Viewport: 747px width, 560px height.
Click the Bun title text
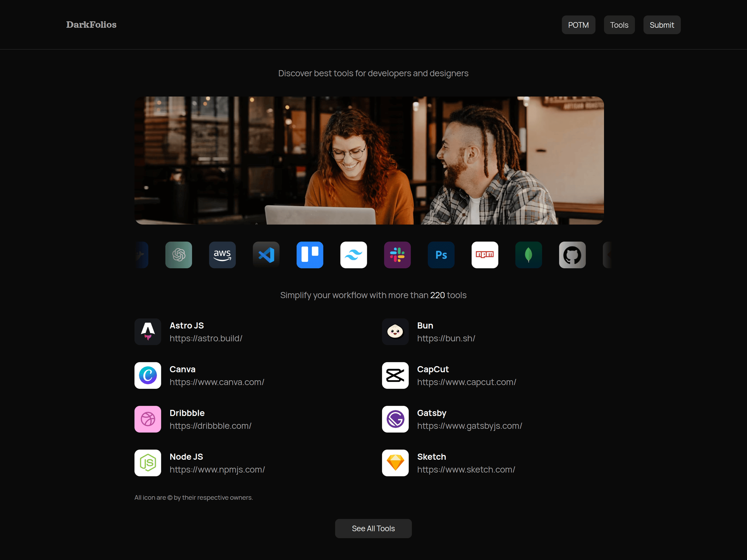(425, 325)
